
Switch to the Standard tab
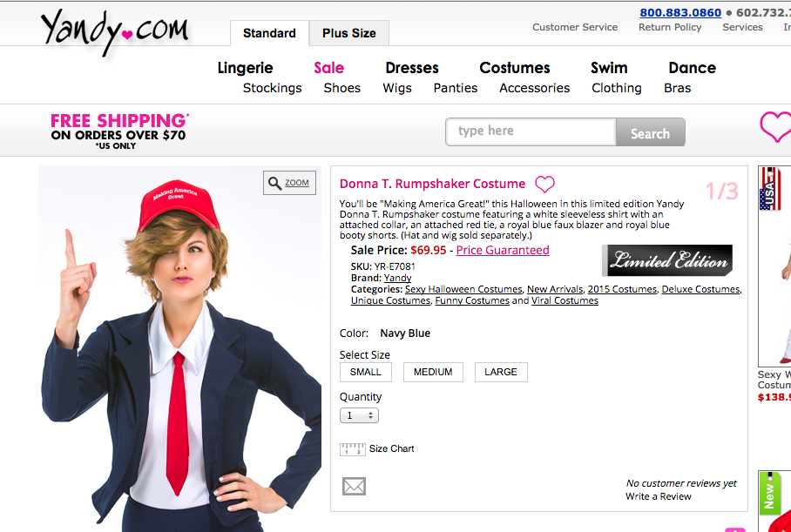pyautogui.click(x=269, y=33)
